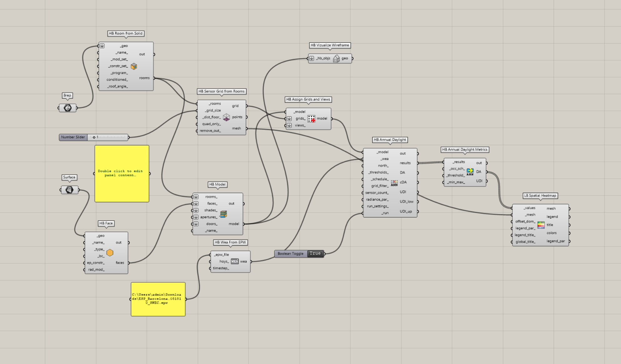Click the Brep parameter hexagon icon

(68, 108)
